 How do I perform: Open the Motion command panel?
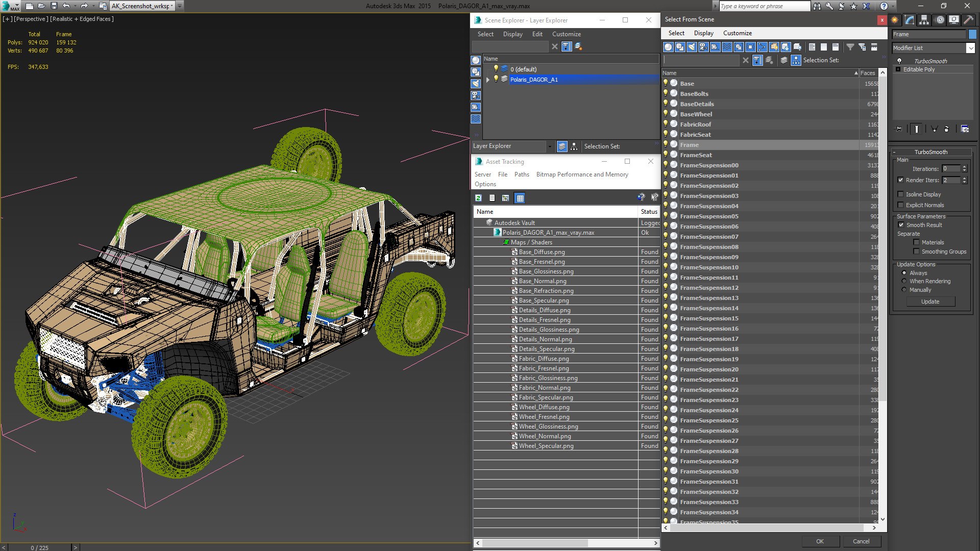point(939,20)
